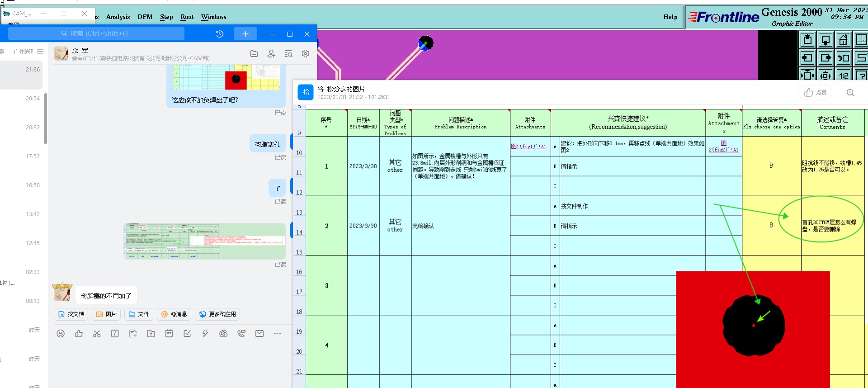The height and width of the screenshot is (388, 868).
Task: Click the magnifier zoom icon in image viewer
Action: 850,93
